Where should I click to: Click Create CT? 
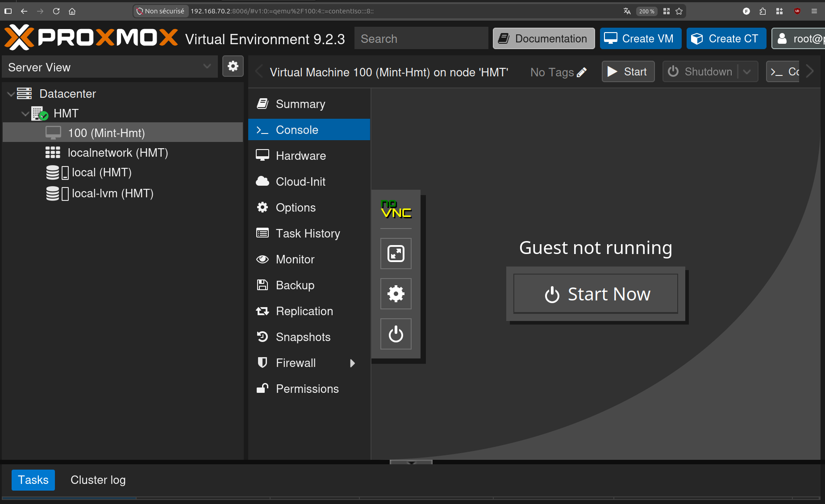pyautogui.click(x=726, y=38)
